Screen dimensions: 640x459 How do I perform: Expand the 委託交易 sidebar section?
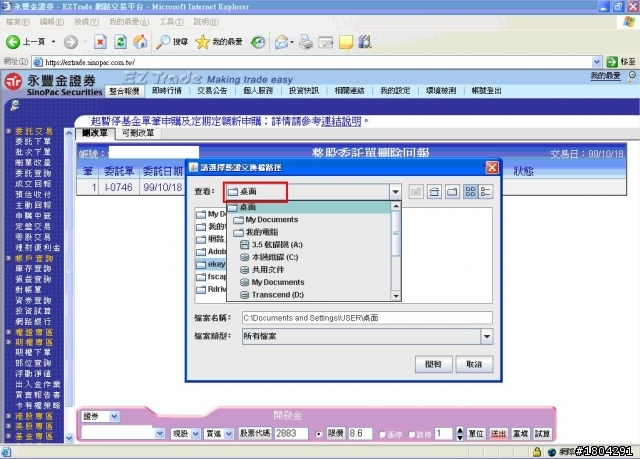pos(8,131)
